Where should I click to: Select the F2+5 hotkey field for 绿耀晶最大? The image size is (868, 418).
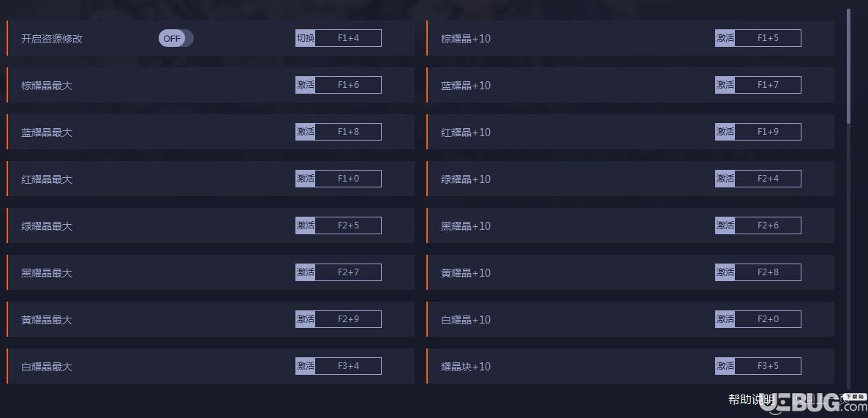click(348, 225)
